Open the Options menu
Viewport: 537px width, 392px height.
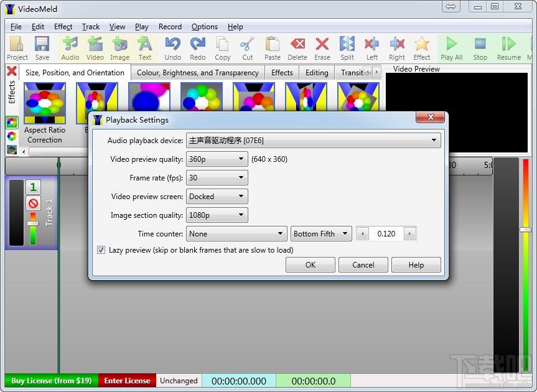coord(205,27)
